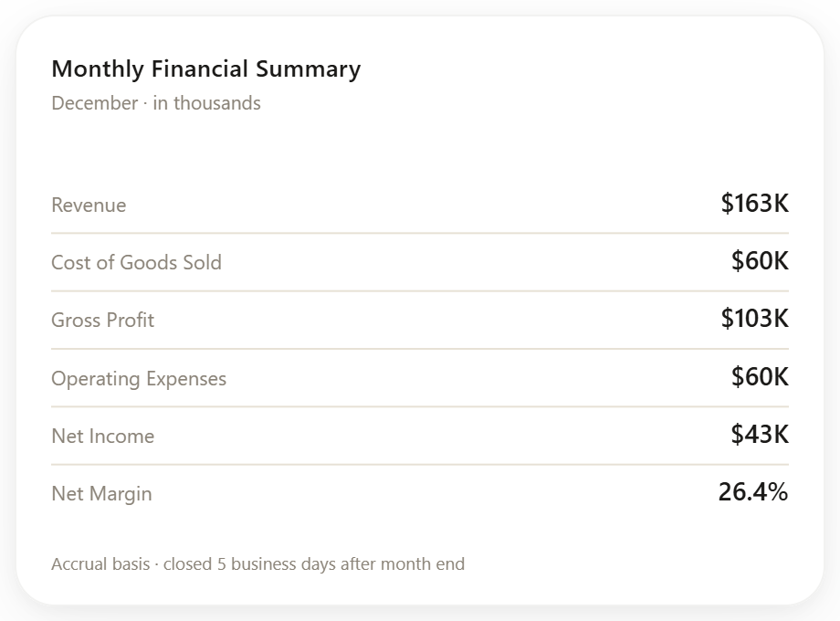Select the $163K revenue value
The width and height of the screenshot is (840, 621).
754,204
